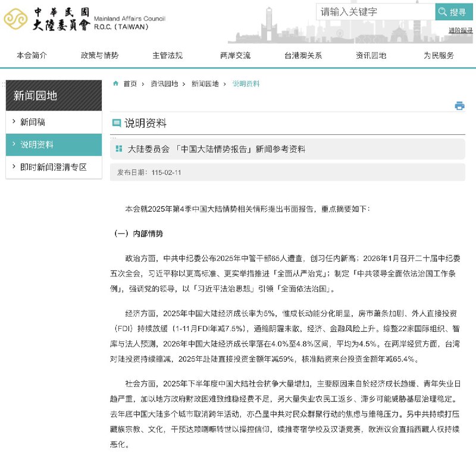Viewport: 476px width, 456px height.
Task: Click the magnifier icon on the 搜寻 button
Action: pos(441,11)
